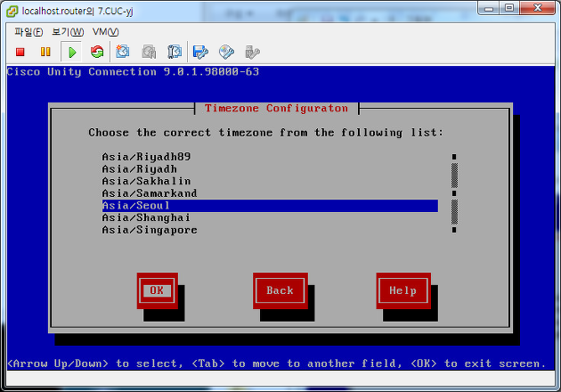
Task: Click the highlighted Asia/Seoul entry
Action: [x=270, y=206]
